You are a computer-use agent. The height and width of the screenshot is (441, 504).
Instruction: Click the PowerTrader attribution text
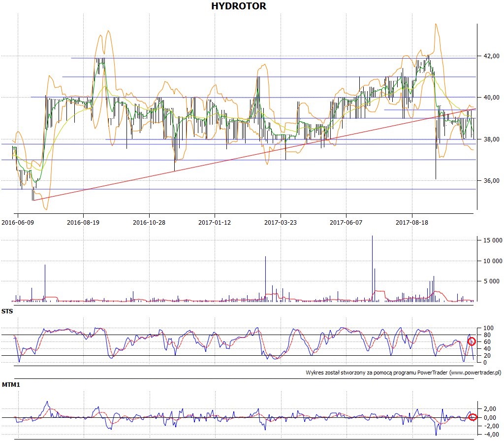coord(404,373)
